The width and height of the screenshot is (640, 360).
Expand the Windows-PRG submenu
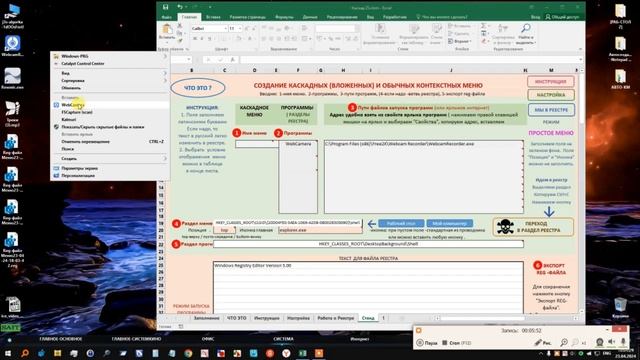(x=110, y=56)
